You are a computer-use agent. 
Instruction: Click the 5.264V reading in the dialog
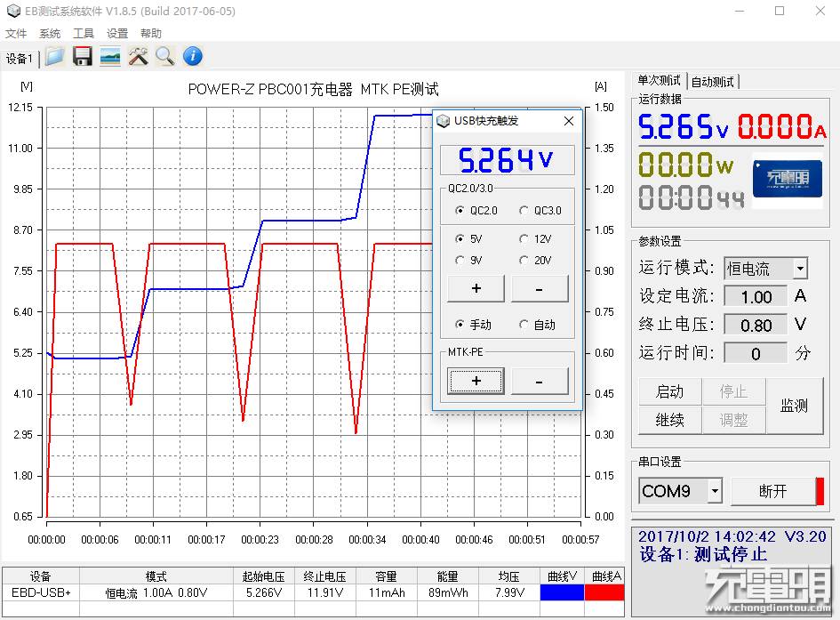click(507, 160)
